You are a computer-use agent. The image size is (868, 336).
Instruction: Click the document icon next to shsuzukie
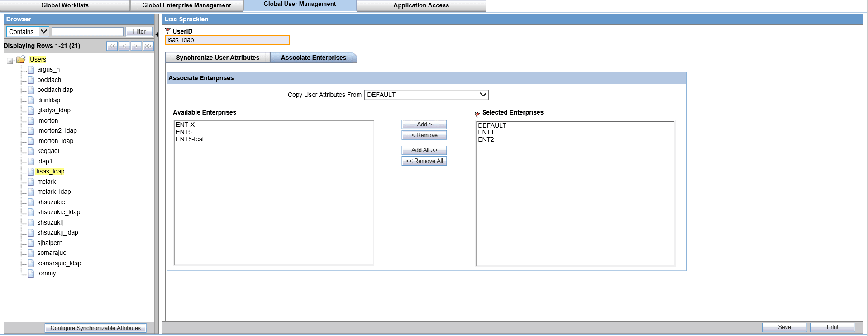(31, 202)
